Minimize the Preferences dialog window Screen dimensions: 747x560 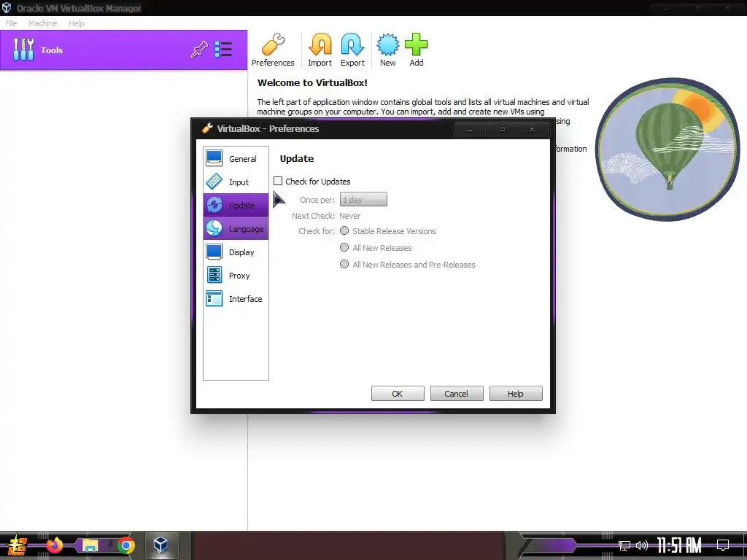(470, 129)
